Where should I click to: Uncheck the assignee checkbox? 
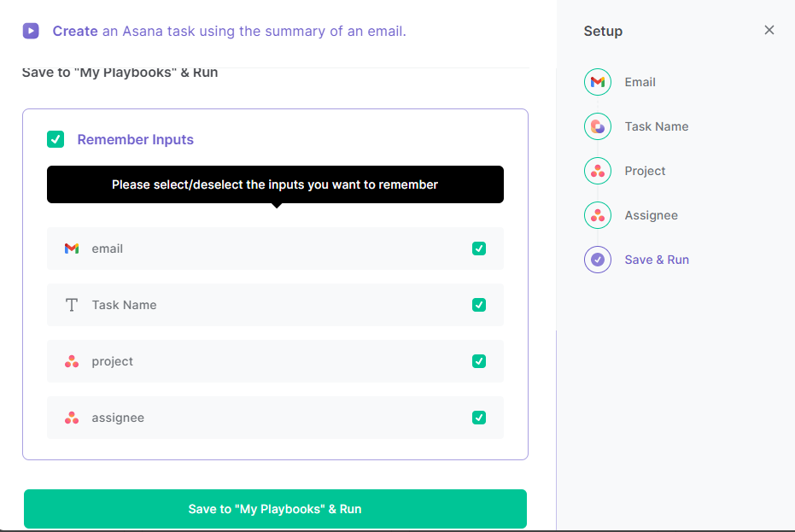[479, 418]
